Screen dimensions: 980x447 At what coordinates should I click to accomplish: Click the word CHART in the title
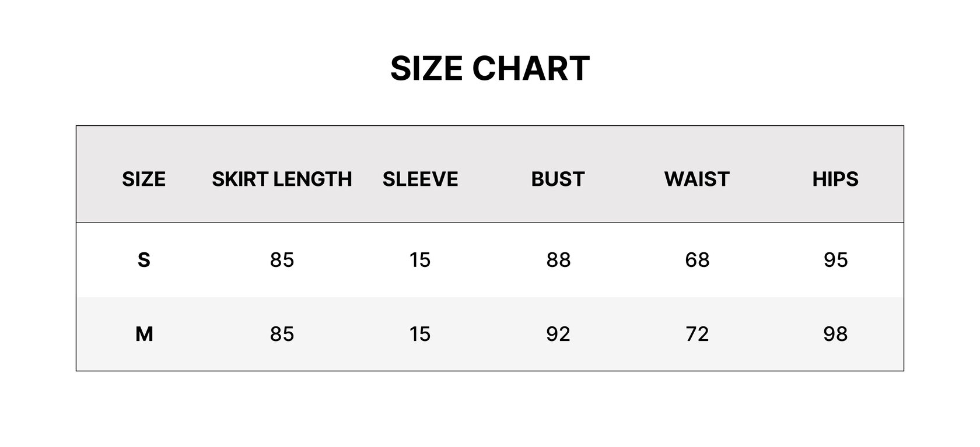[x=531, y=68]
